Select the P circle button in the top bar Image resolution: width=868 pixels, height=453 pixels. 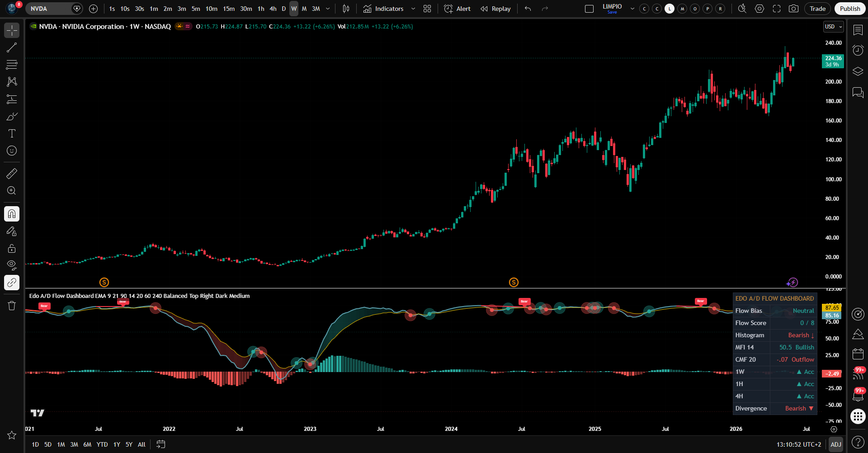(x=708, y=9)
